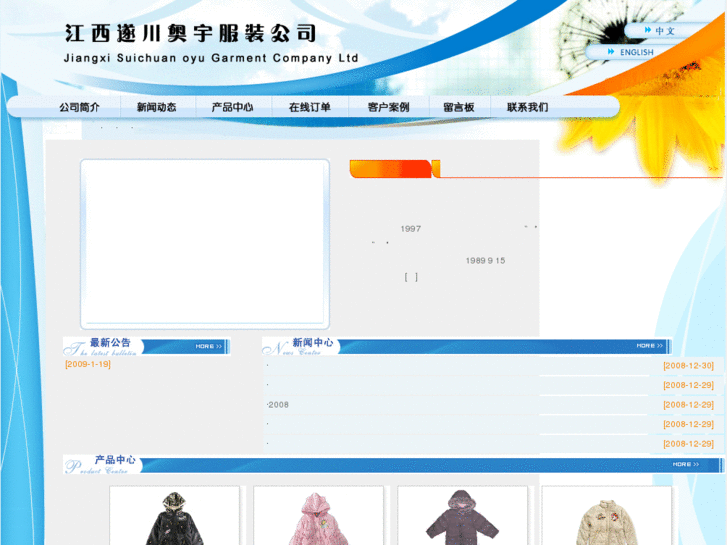Open the purple hooded jacket product thumbnail
The height and width of the screenshot is (545, 727).
pos(462,517)
